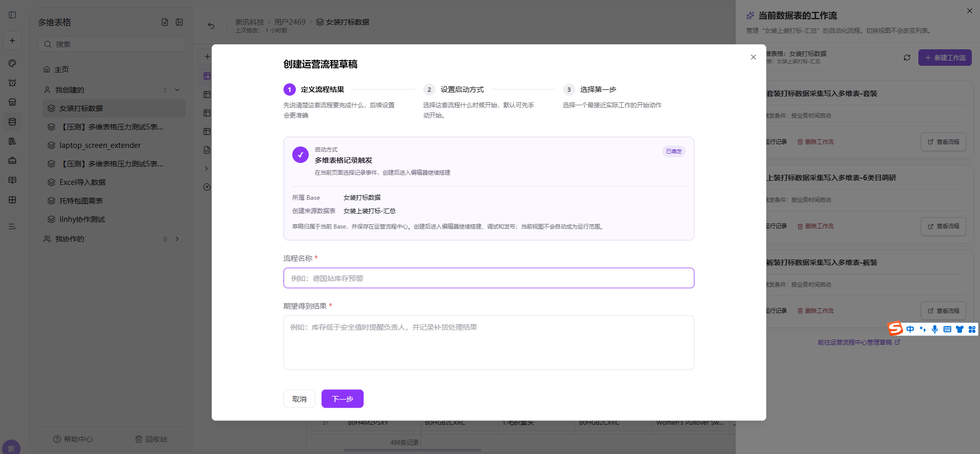Open the store icon in left rail

pyautogui.click(x=12, y=102)
